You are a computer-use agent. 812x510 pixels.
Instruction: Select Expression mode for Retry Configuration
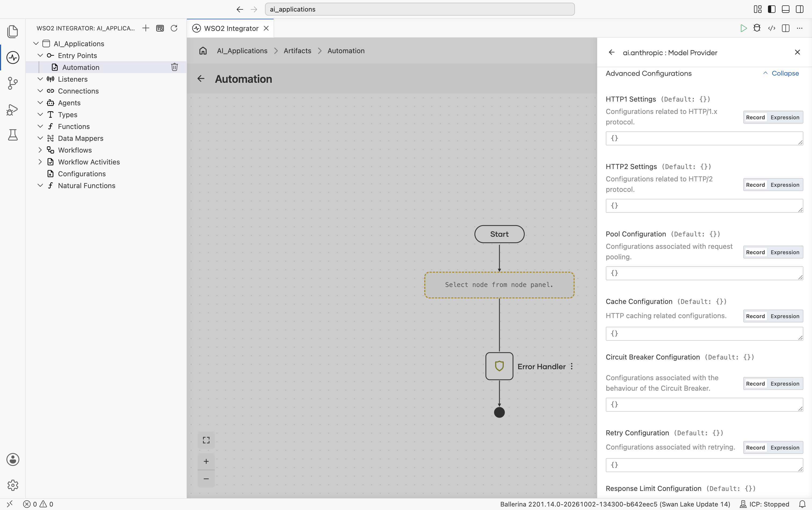[x=785, y=448]
